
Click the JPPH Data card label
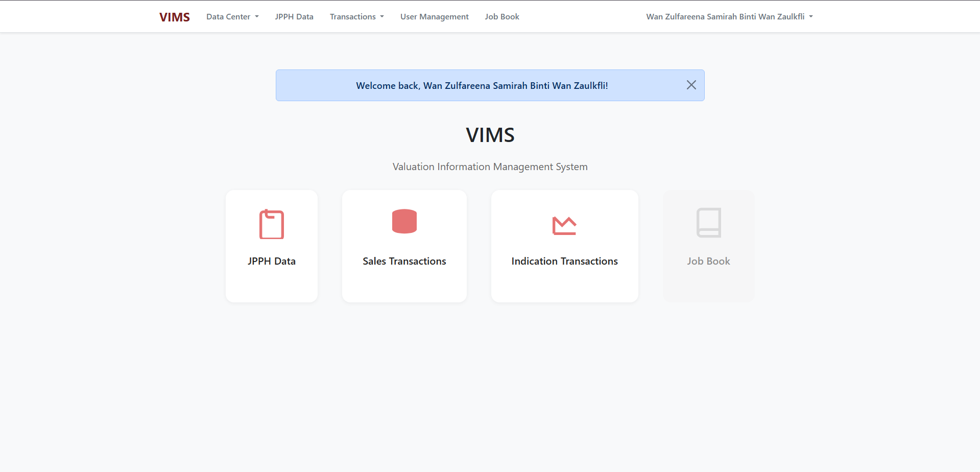271,261
